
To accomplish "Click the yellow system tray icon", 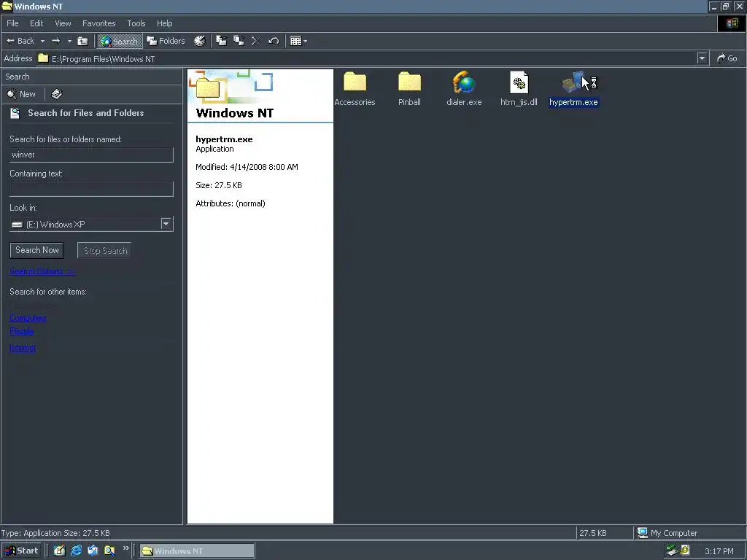I will click(685, 551).
